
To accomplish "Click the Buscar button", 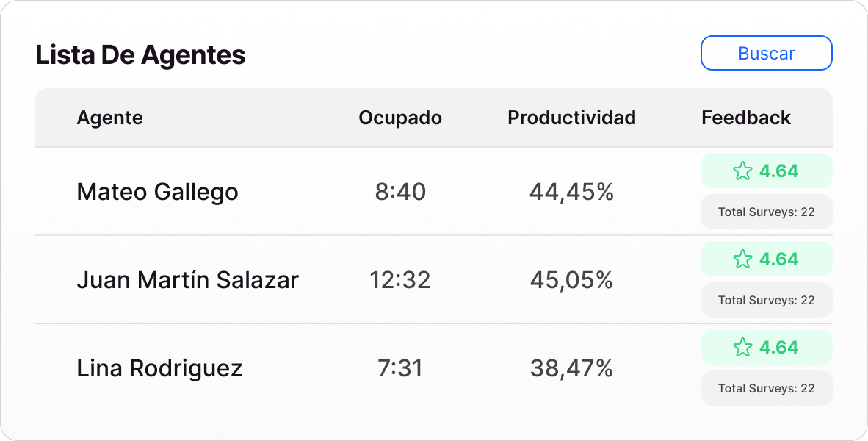I will 766,53.
